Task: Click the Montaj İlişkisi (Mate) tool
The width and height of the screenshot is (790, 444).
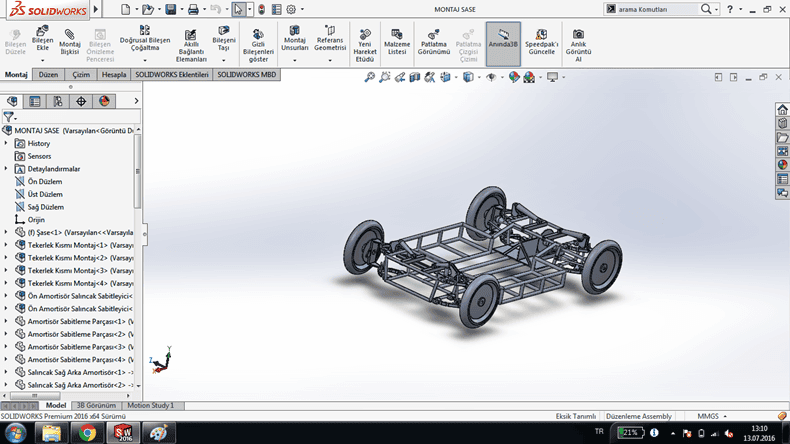Action: click(x=69, y=41)
